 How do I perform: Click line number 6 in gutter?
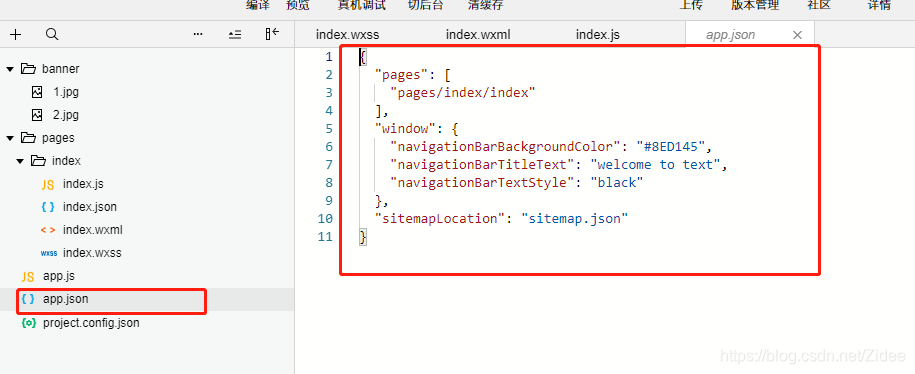pyautogui.click(x=329, y=146)
